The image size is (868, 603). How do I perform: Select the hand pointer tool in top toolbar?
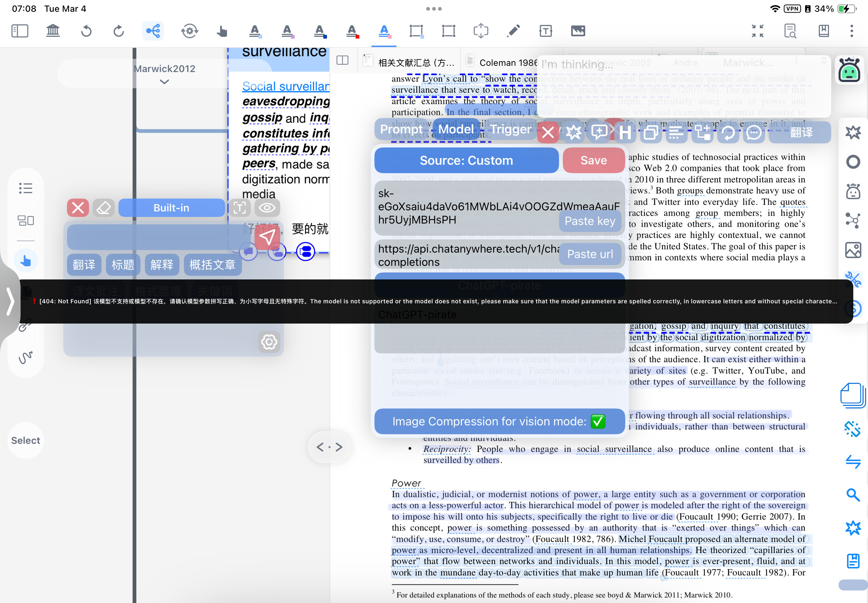222,31
